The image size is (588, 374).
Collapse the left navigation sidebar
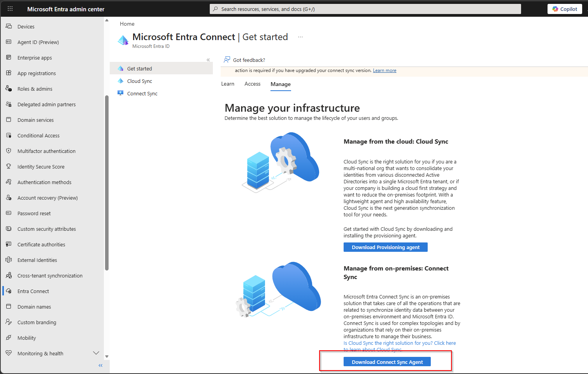[x=100, y=365]
